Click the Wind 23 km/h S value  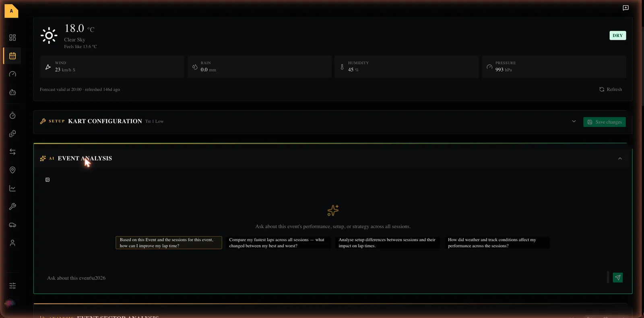pyautogui.click(x=65, y=70)
